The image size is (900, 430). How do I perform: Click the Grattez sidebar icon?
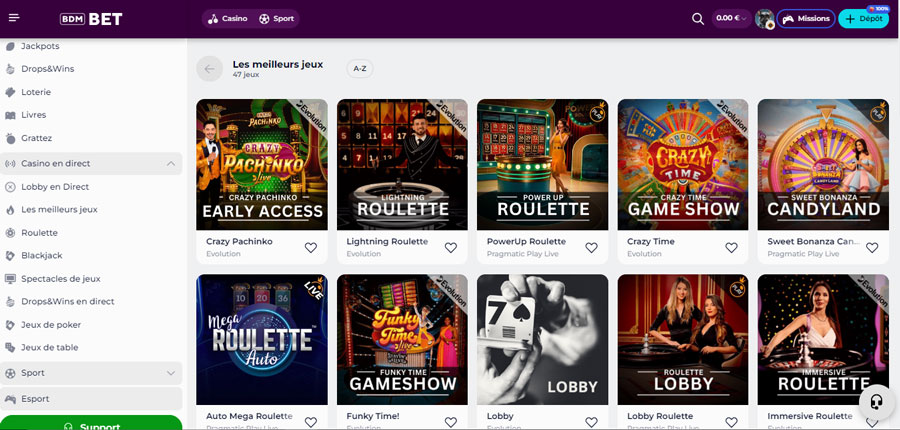pos(10,138)
